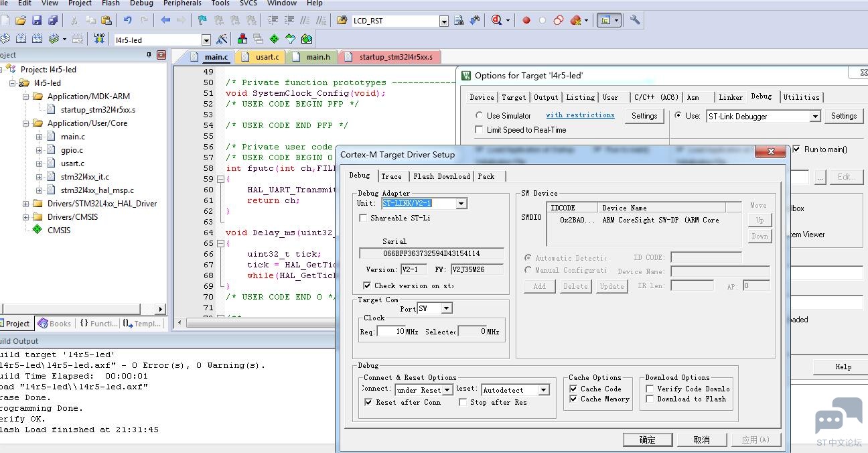Open the ST-Link Debugger selection dropdown
Viewport: 868px width, 453px height.
815,116
